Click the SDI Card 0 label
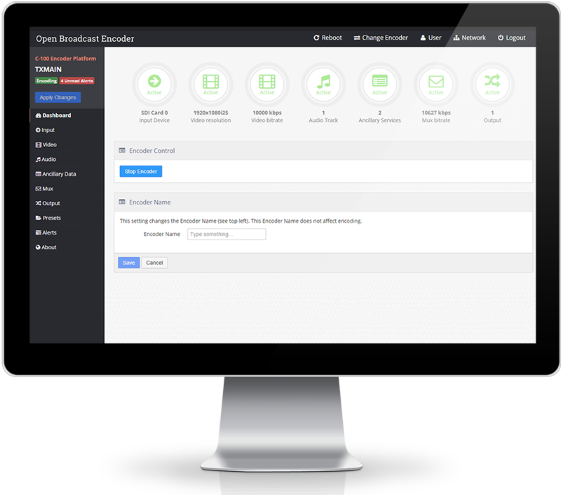The width and height of the screenshot is (561, 495). [x=154, y=113]
